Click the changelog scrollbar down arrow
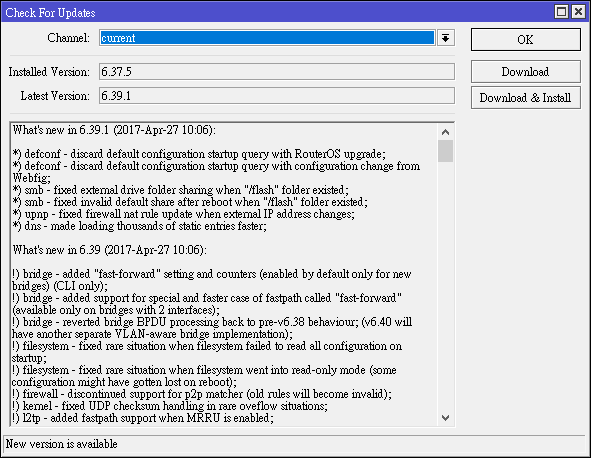This screenshot has width=591, height=458. pos(446,418)
